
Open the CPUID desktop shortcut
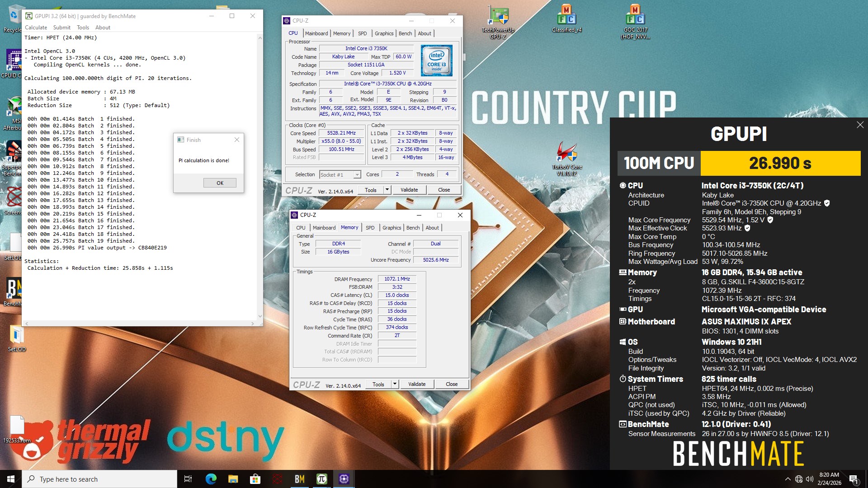tap(13, 63)
